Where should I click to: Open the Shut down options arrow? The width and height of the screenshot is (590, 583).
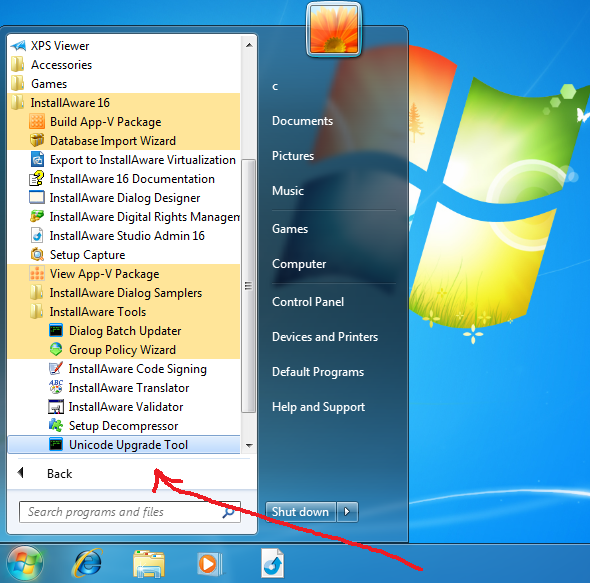coord(347,511)
